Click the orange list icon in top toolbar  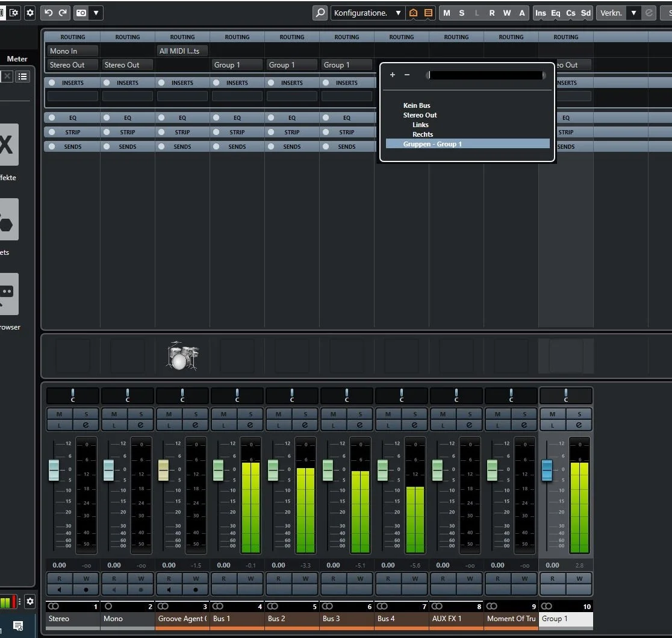pyautogui.click(x=428, y=13)
